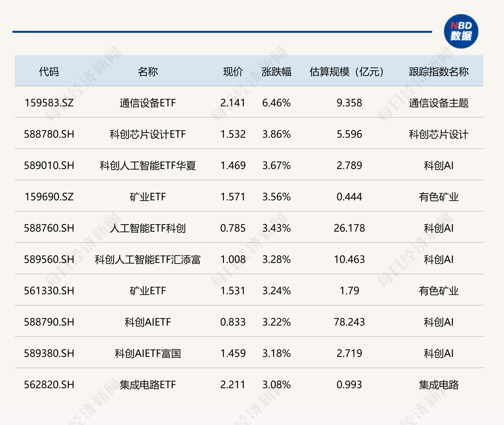Click the 涨跌幅 column header

tap(276, 72)
